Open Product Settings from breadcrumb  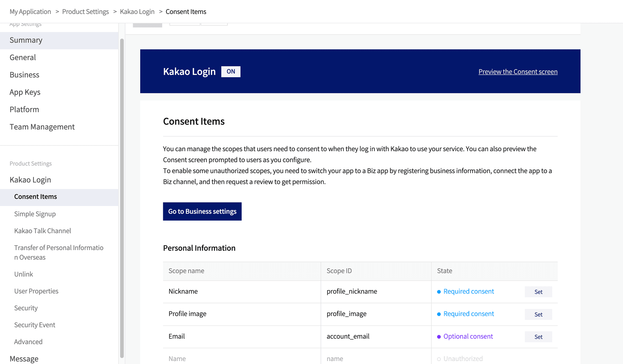85,11
